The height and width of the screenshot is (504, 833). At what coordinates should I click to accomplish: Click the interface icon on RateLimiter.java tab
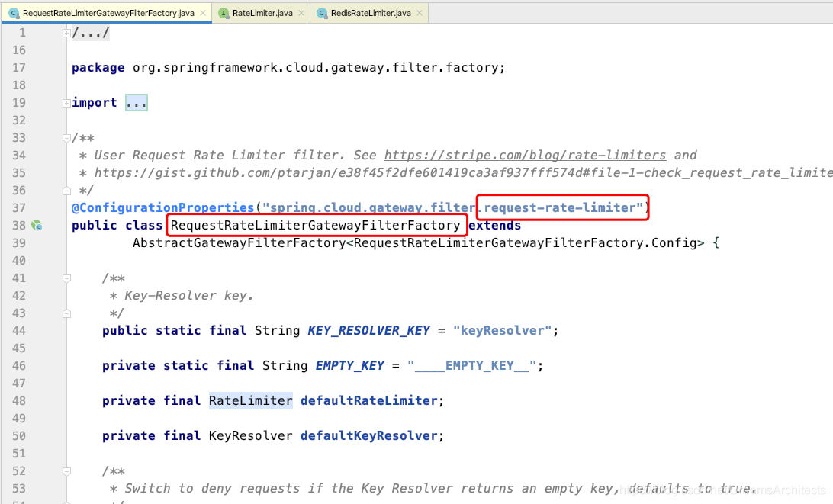point(223,12)
